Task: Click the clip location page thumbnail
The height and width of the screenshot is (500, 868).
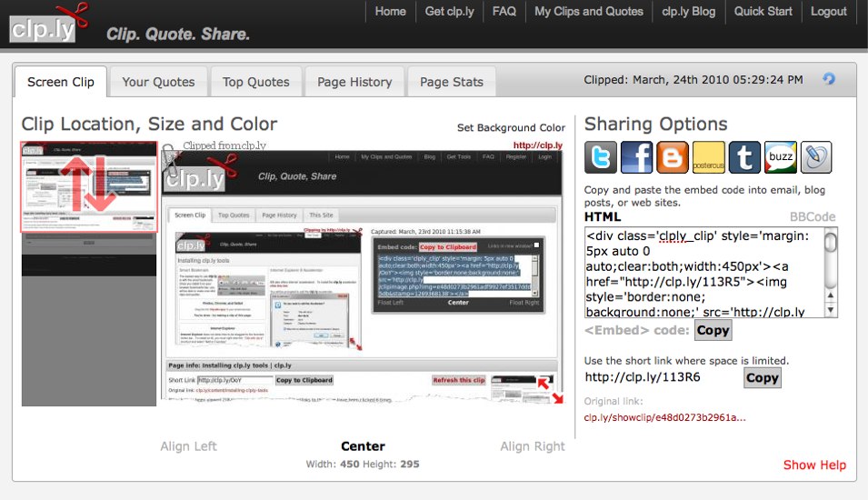Action: click(89, 274)
